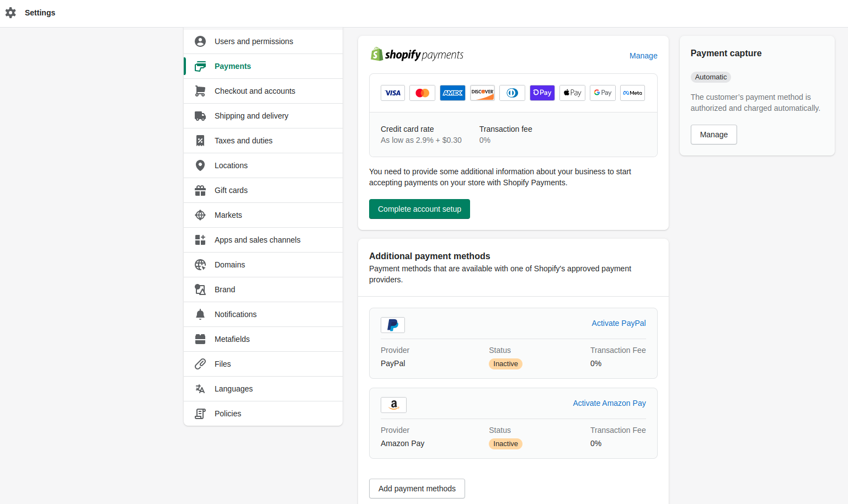The image size is (848, 504).
Task: Click Add payment methods
Action: 417,489
